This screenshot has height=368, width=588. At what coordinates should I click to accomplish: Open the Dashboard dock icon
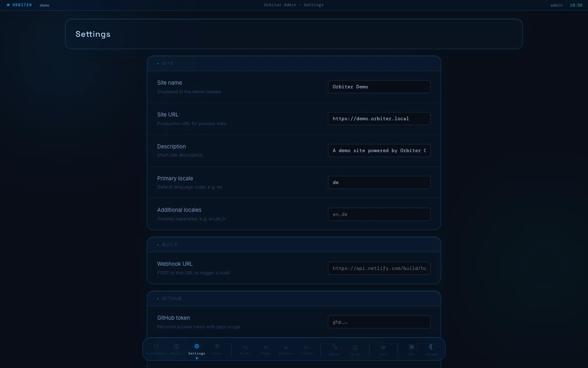(x=156, y=349)
